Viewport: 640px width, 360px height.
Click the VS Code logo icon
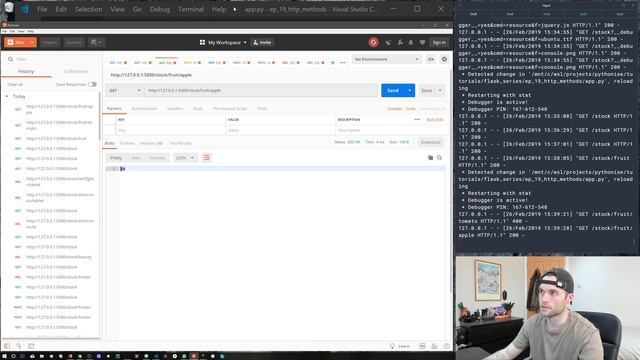(x=25, y=9)
